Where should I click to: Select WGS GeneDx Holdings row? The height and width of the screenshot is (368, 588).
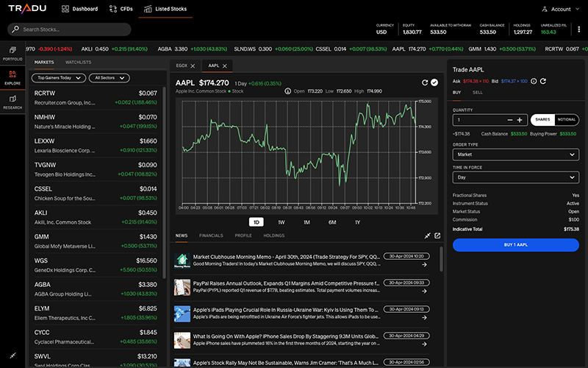[96, 265]
